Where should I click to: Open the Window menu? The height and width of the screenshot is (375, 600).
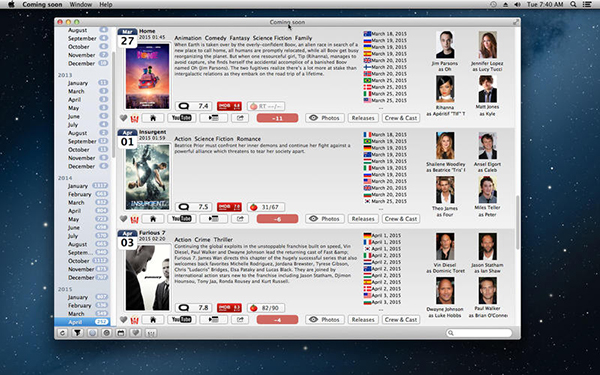(x=81, y=5)
